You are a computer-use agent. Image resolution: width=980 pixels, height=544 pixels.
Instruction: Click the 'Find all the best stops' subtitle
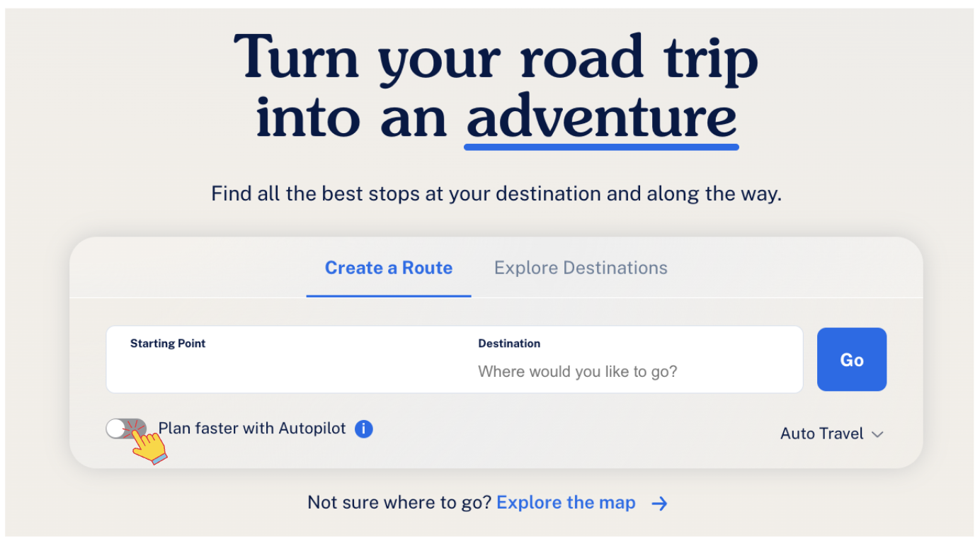tap(496, 193)
